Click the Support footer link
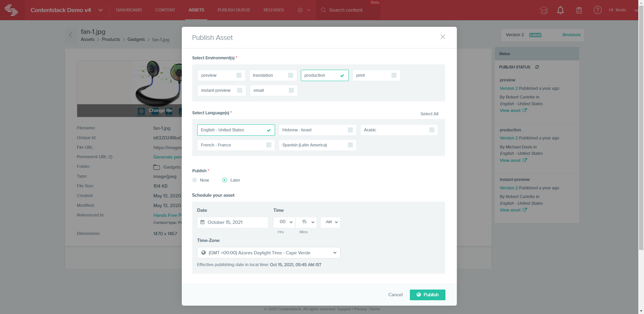 [x=344, y=309]
